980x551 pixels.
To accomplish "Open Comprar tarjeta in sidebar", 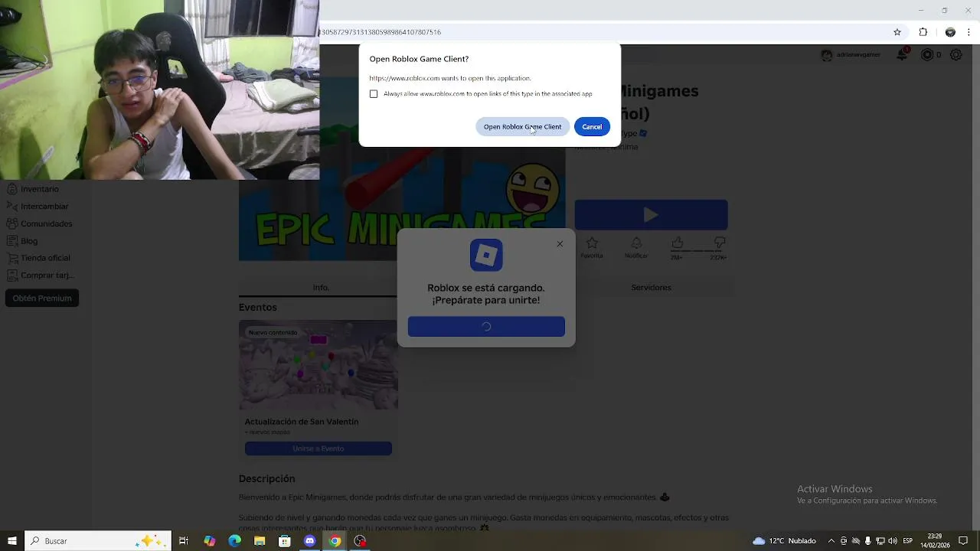I will tap(47, 275).
